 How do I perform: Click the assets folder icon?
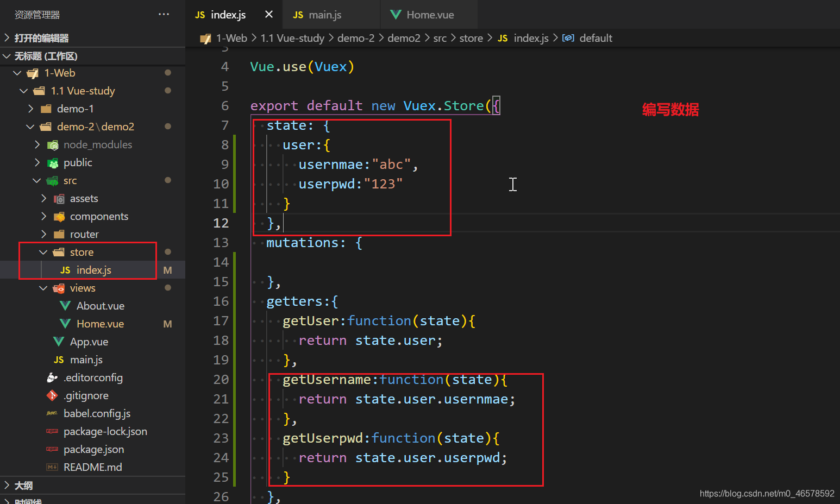(59, 199)
